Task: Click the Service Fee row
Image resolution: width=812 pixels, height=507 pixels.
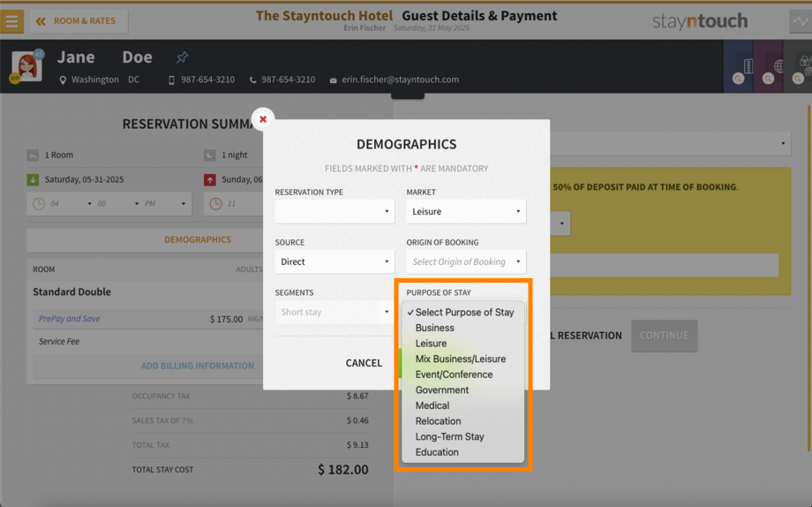Action: [x=147, y=342]
